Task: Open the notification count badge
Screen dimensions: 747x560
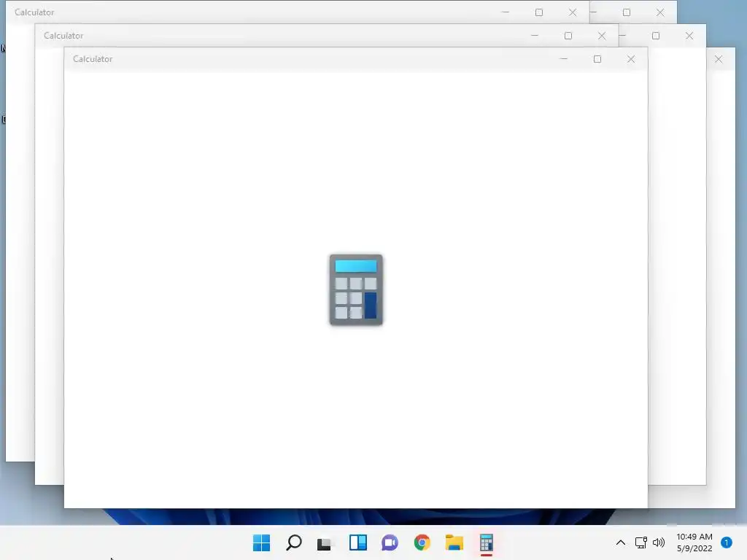Action: pyautogui.click(x=726, y=542)
